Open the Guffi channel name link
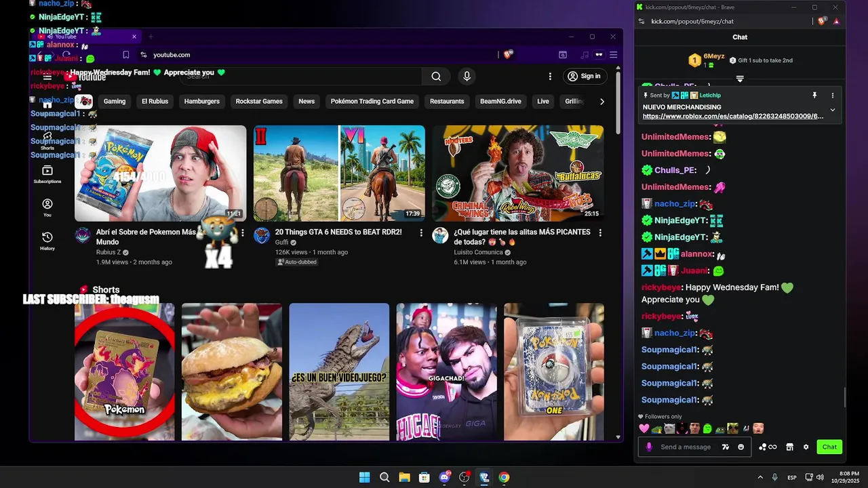Image resolution: width=868 pixels, height=488 pixels. coord(281,242)
